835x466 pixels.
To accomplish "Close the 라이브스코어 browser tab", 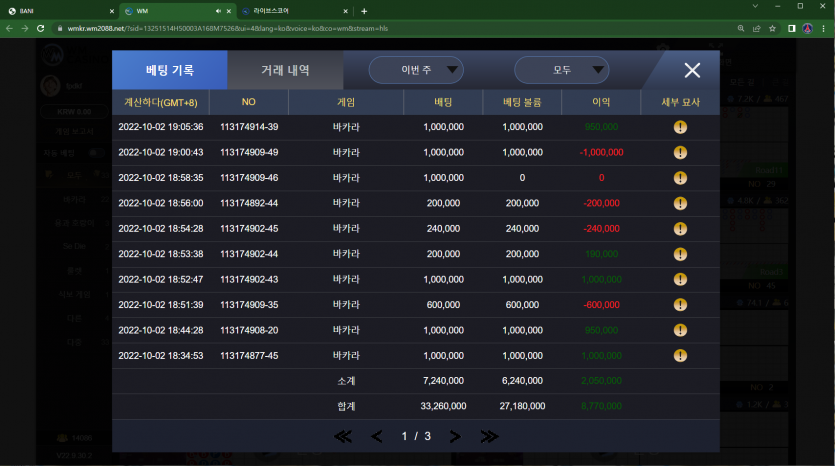I will [345, 11].
